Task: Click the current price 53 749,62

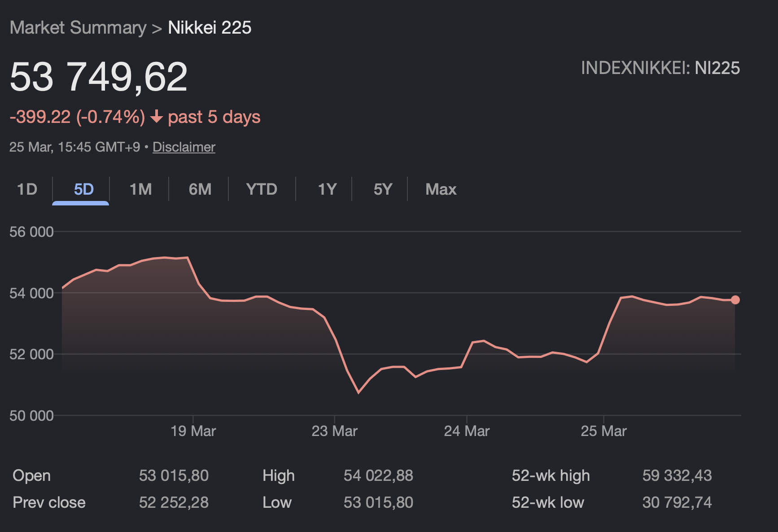Action: click(99, 77)
